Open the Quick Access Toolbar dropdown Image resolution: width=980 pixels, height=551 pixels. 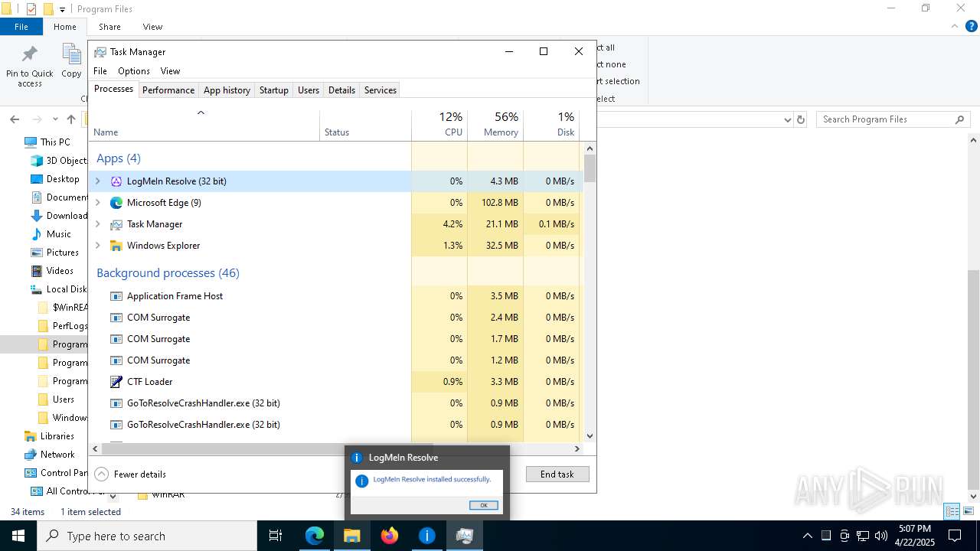(63, 9)
